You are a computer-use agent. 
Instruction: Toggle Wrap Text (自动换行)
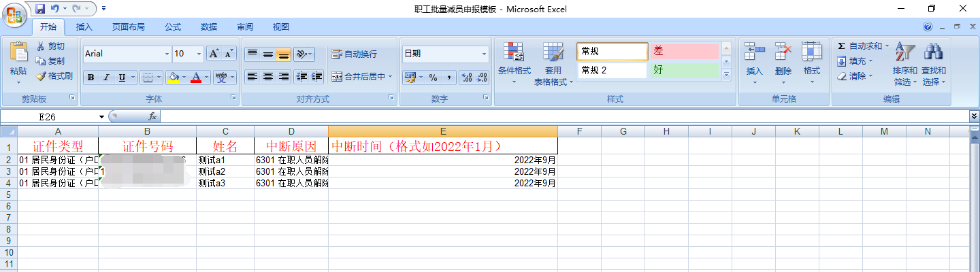(353, 54)
